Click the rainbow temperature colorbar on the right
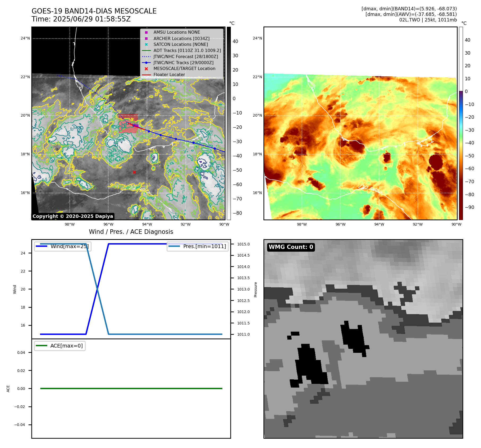Screen dimensions: 481x448 (x=461, y=123)
